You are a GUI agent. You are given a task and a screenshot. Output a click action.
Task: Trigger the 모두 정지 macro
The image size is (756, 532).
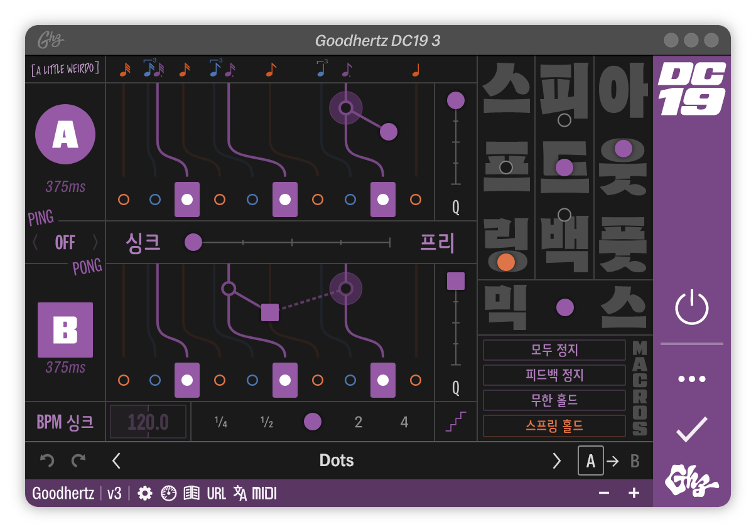[x=553, y=350]
